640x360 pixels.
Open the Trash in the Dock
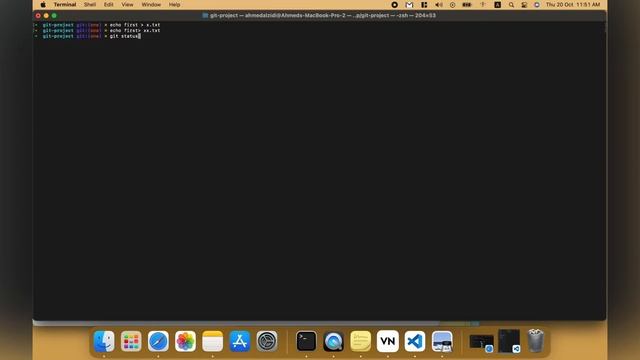pos(536,341)
